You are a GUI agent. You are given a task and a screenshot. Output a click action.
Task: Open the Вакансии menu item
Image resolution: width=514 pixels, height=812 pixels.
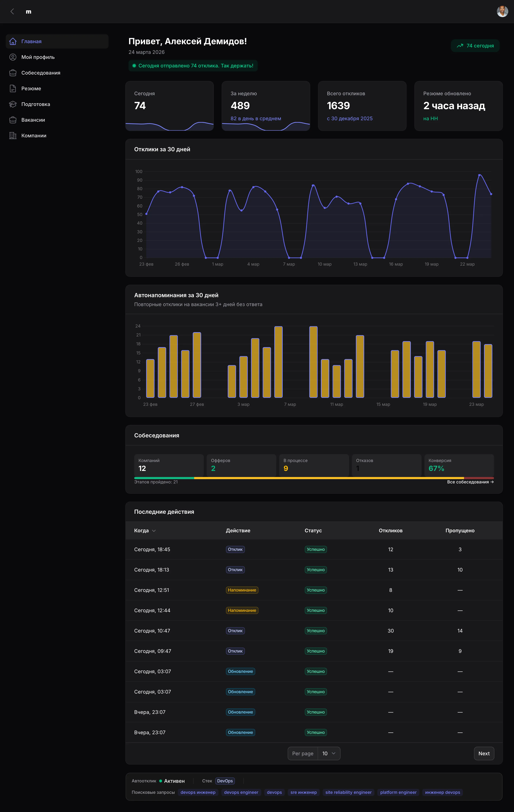coord(33,120)
